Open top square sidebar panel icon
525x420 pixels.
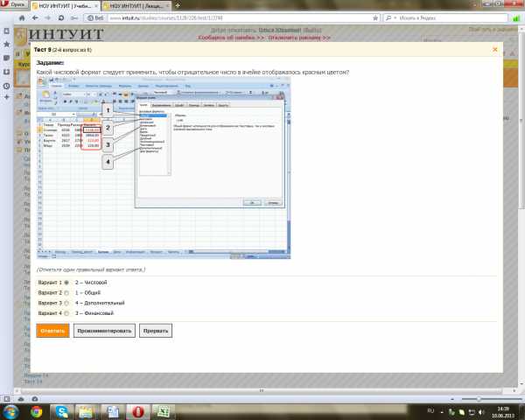pyautogui.click(x=6, y=31)
